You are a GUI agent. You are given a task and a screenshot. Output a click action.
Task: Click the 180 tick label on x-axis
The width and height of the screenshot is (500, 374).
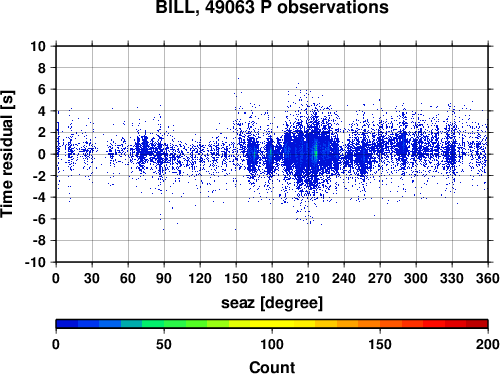click(272, 278)
